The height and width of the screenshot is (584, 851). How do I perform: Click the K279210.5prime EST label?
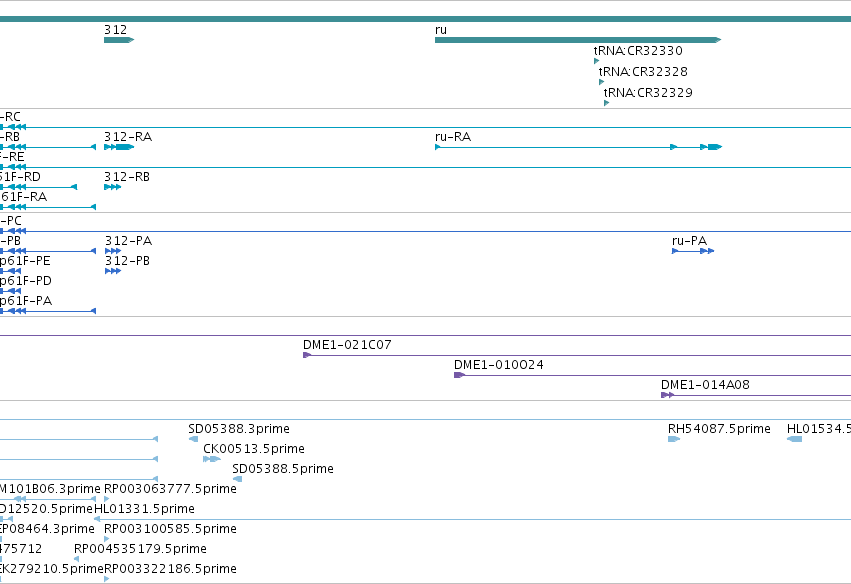point(52,569)
